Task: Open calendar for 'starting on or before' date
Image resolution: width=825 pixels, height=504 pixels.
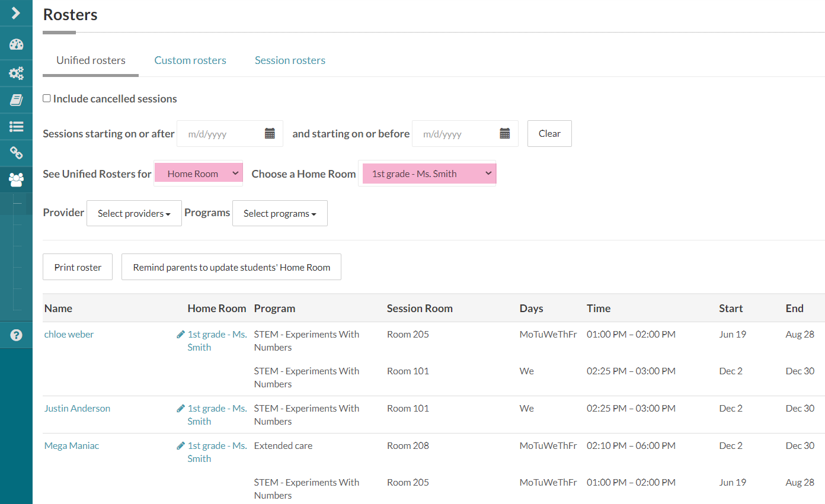Action: click(x=505, y=134)
